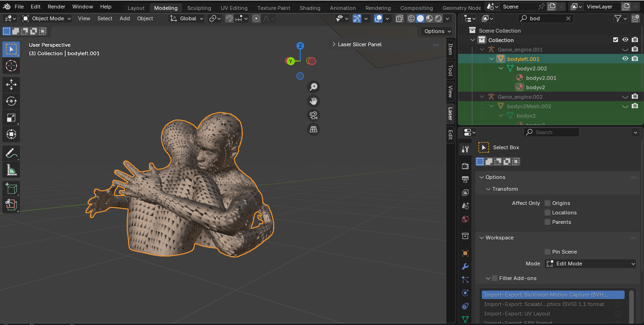Viewport: 644px width, 325px height.
Task: Enable the Pin Scene checkbox
Action: tap(548, 252)
